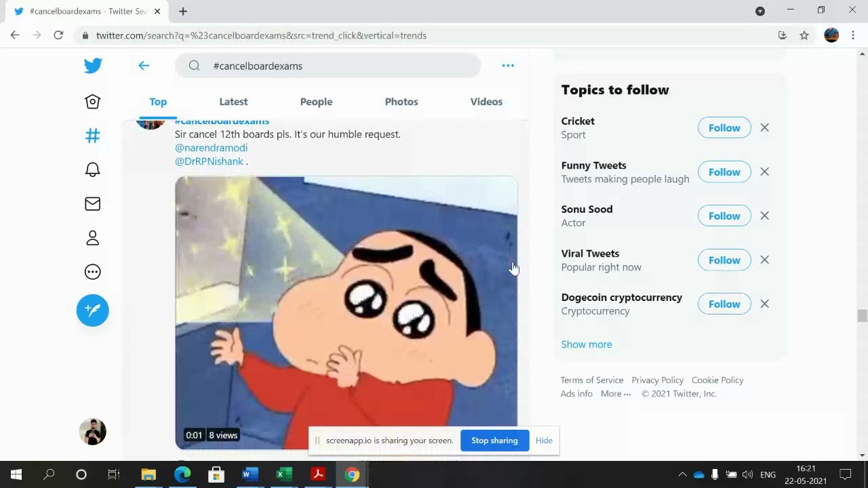
Task: Open Messages envelope icon
Action: pyautogui.click(x=93, y=204)
